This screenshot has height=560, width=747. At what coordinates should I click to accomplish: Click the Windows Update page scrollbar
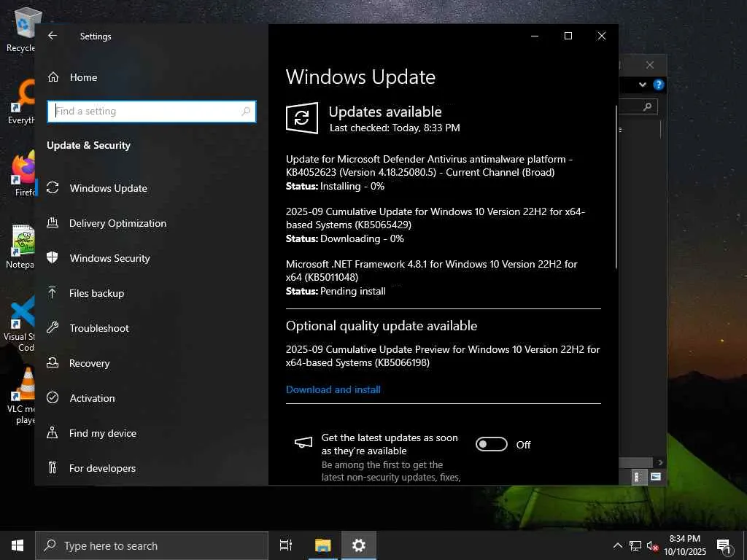click(x=616, y=187)
